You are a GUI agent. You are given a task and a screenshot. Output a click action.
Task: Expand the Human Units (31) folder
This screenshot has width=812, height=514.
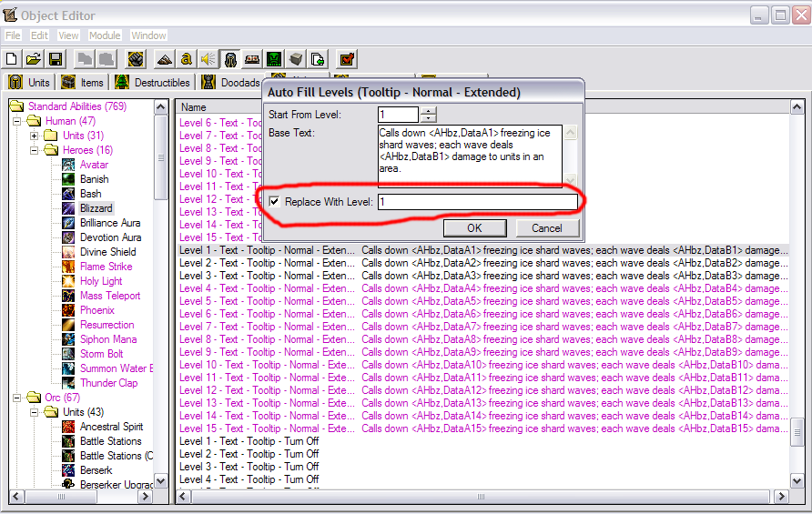(35, 136)
